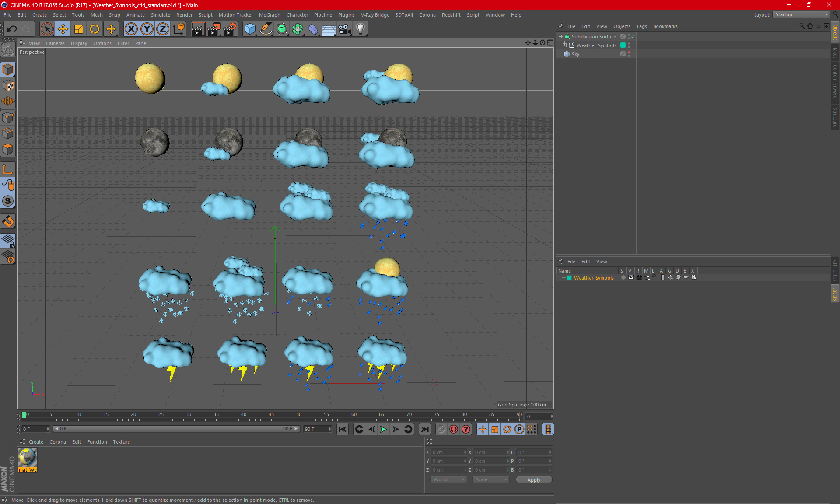Switch to the Layers side tab
840x504 pixels.
coord(835,294)
